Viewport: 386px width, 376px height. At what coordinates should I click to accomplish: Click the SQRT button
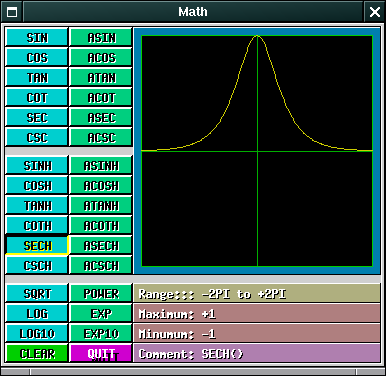coord(37,293)
